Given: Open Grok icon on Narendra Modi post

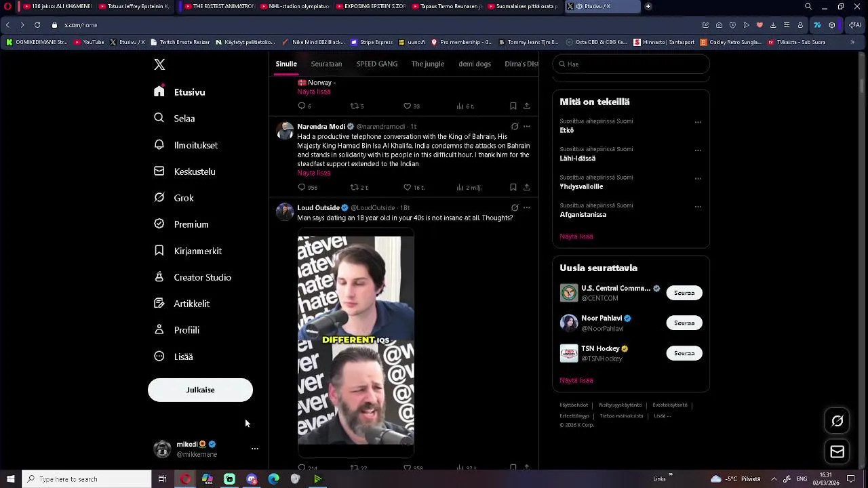Looking at the screenshot, I should tap(515, 127).
